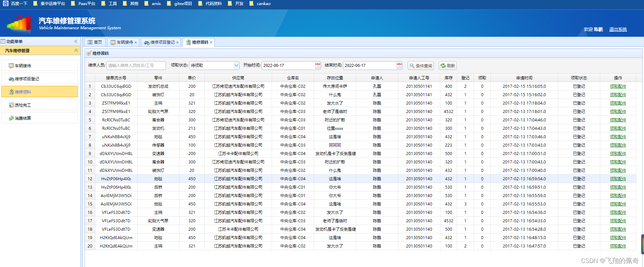644x267 pixels.
Task: Select row 3 cell Z5I7FM9RkxE1
Action: (x=116, y=103)
